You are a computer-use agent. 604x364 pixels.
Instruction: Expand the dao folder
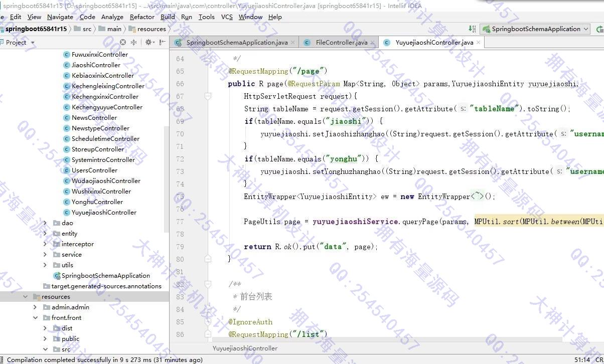(45, 223)
